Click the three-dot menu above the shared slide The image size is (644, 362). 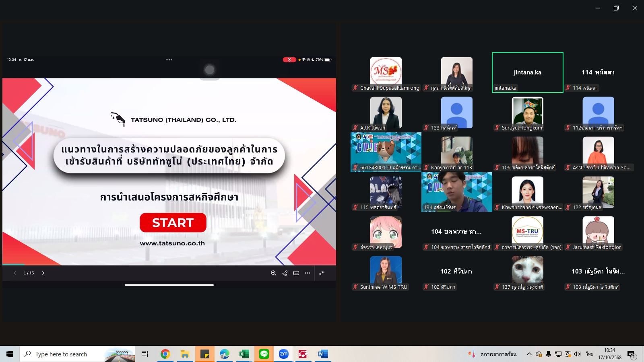coord(169,60)
